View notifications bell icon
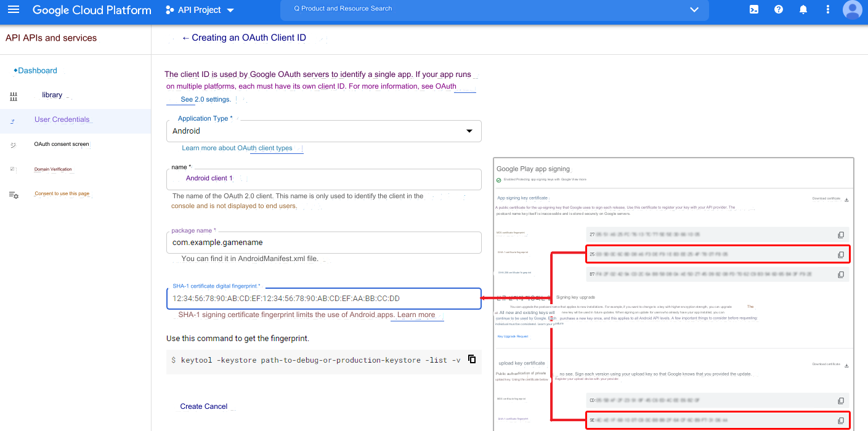868x431 pixels. click(x=803, y=10)
